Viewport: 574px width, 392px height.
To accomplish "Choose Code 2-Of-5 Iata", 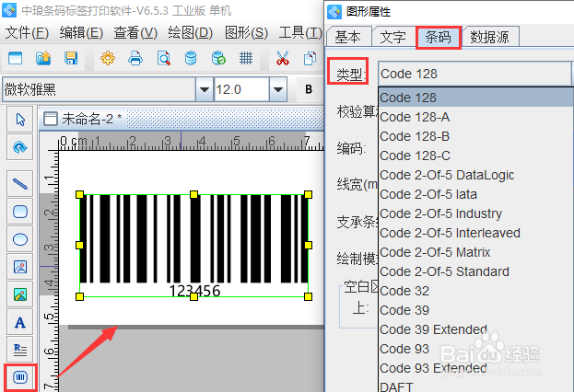I will [475, 194].
